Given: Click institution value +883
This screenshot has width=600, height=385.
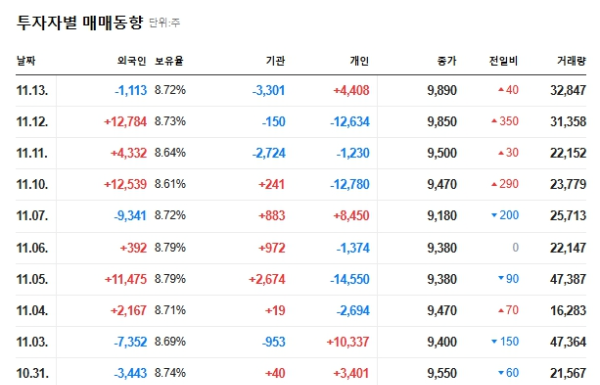Looking at the screenshot, I should point(272,216).
